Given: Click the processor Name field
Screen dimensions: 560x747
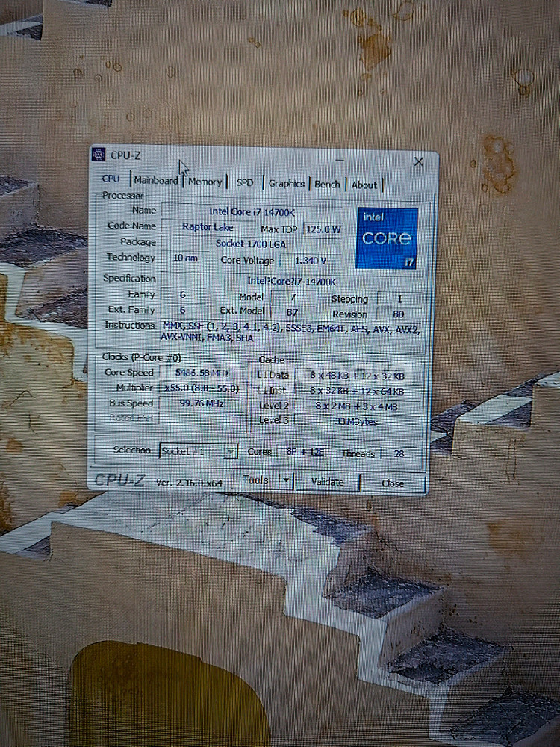Looking at the screenshot, I should tap(251, 211).
